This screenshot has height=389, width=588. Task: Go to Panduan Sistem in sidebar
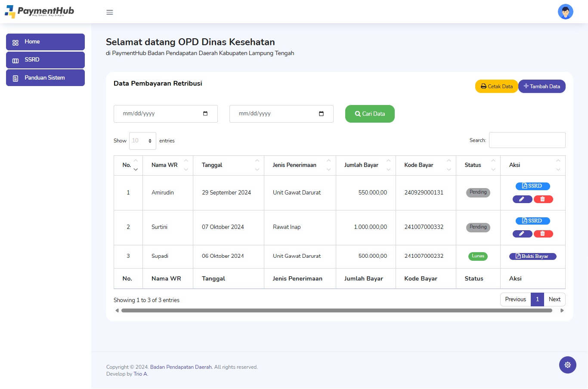pos(45,78)
